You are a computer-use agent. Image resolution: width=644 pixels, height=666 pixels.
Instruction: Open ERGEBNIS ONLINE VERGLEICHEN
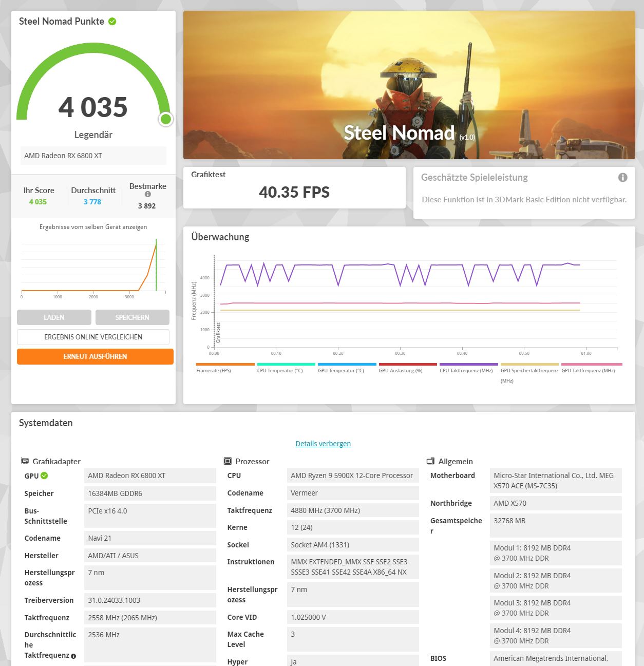93,337
